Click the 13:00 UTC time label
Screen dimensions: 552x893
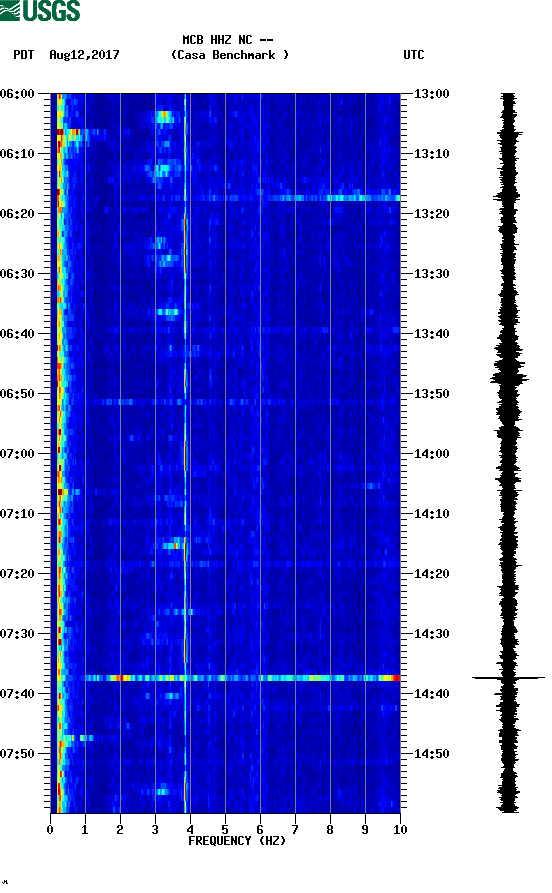tap(431, 93)
